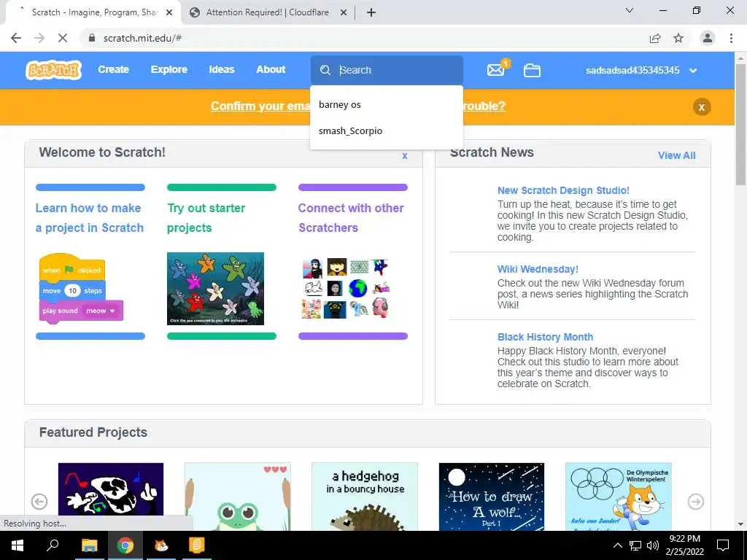Open the Olympische Winterspelen project thumbnail
This screenshot has height=560, width=747.
(x=619, y=497)
